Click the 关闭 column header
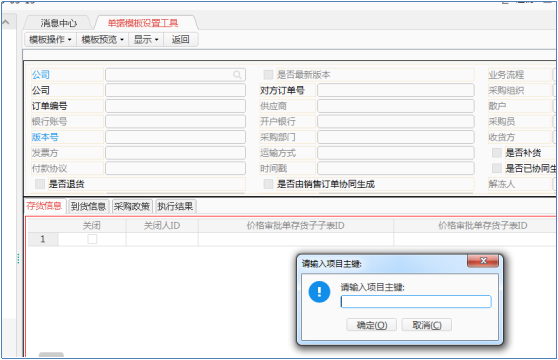The width and height of the screenshot is (558, 360). (92, 226)
